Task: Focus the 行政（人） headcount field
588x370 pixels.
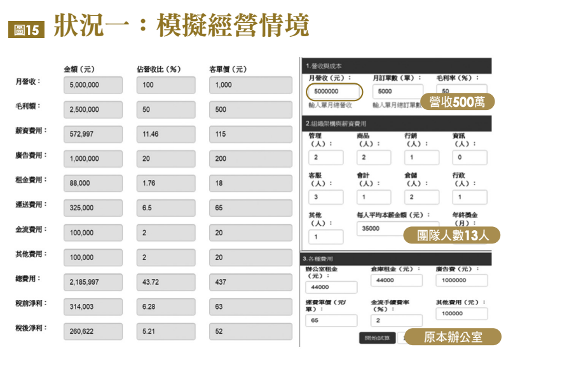Action: point(470,197)
